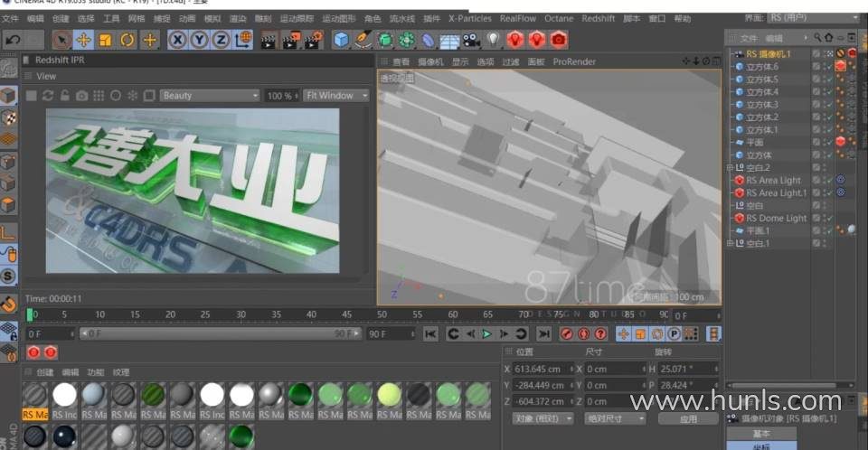The height and width of the screenshot is (450, 868).
Task: Open the Octane menu
Action: [559, 18]
